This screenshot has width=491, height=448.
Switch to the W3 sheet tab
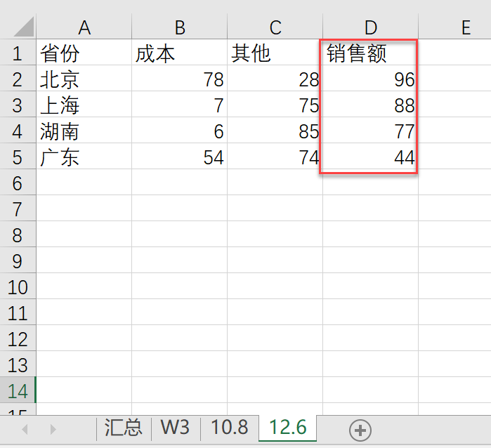[176, 428]
